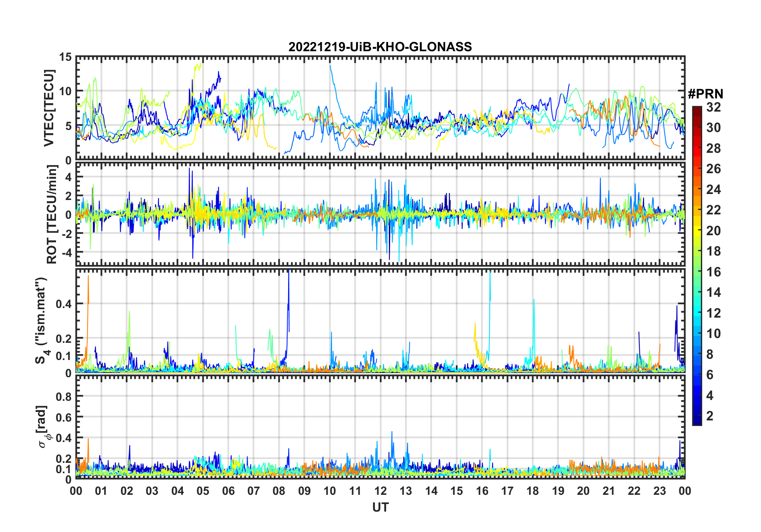The image size is (761, 532).
Task: Click the #PRN colorbar title
Action: 705,94
